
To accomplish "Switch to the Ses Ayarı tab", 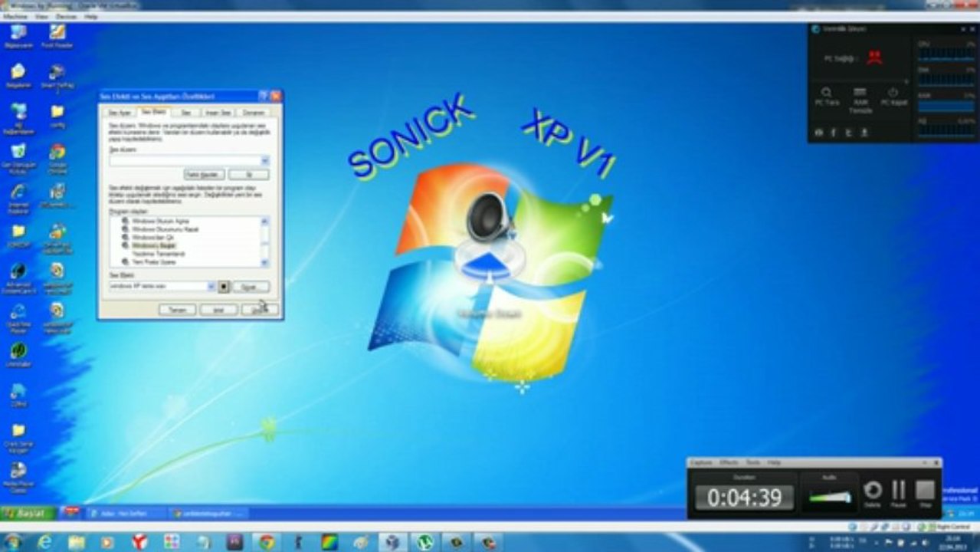I will point(120,113).
